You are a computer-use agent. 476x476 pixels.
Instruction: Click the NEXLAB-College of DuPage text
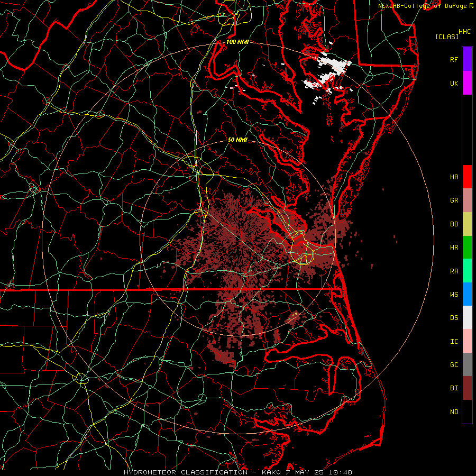click(422, 6)
